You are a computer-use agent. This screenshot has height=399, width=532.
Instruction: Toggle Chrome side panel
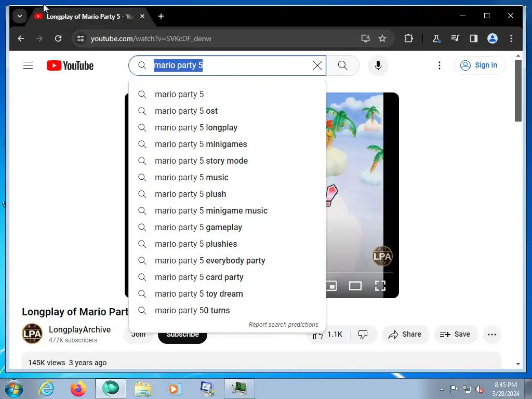(474, 38)
